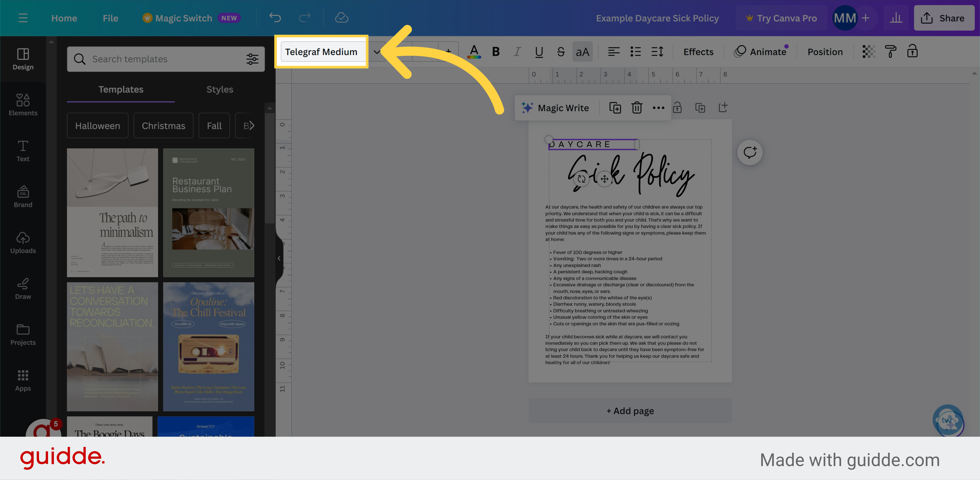Select the Christmas category chip

click(163, 125)
